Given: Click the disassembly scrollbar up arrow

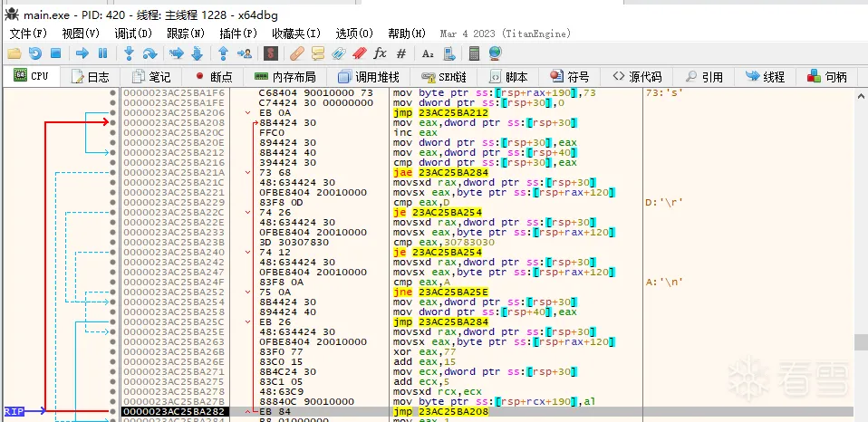Looking at the screenshot, I should (862, 96).
